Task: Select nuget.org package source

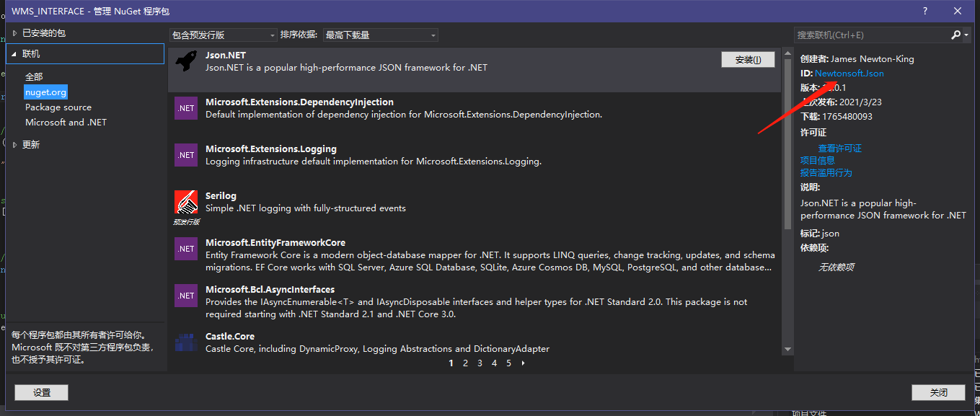Action: point(45,92)
